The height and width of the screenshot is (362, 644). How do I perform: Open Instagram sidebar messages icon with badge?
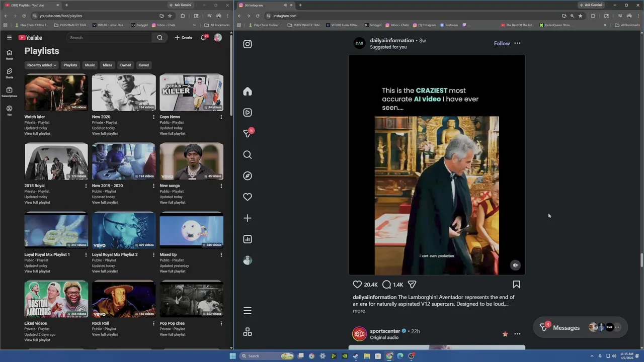[248, 133]
